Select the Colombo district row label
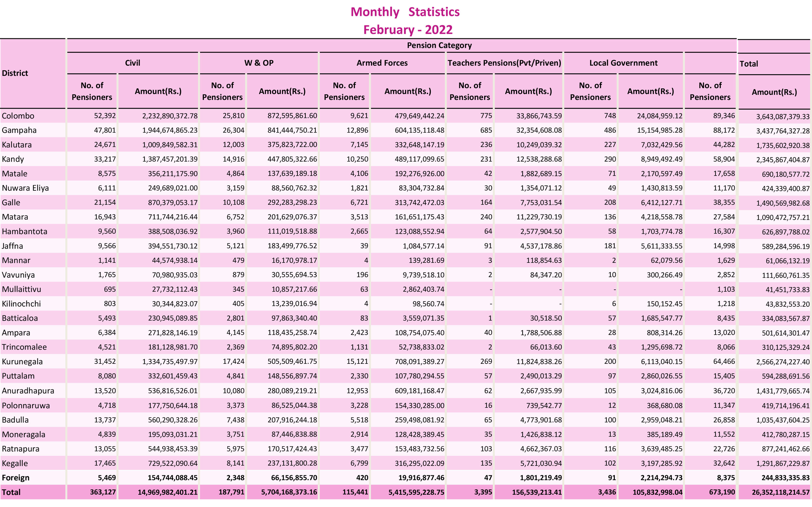The width and height of the screenshot is (812, 507). (x=18, y=116)
